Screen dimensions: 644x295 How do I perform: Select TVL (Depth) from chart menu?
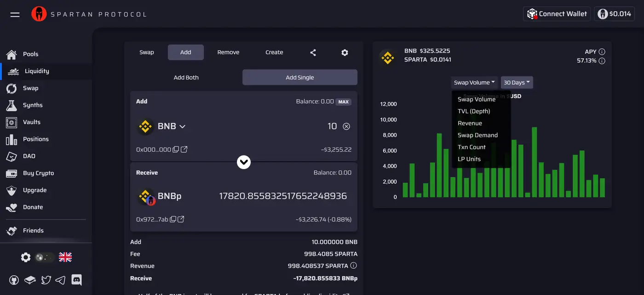click(x=474, y=111)
